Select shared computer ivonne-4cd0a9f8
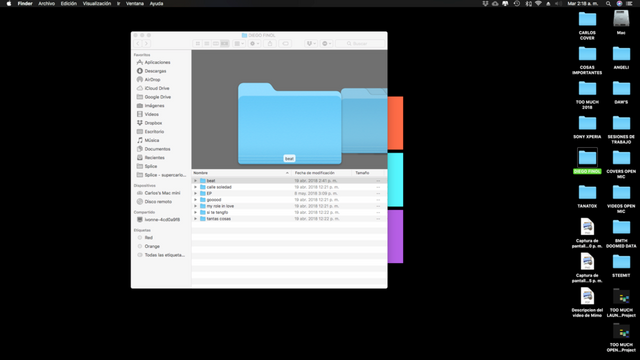 162,220
